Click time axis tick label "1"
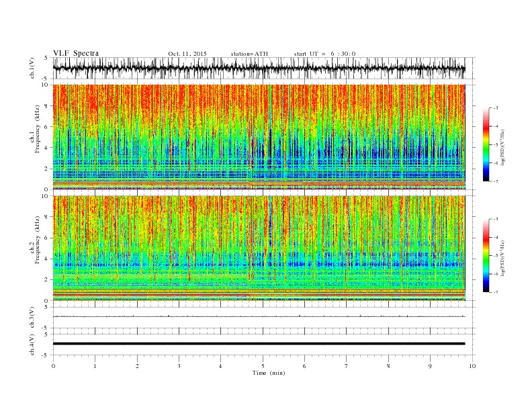 tap(95, 366)
